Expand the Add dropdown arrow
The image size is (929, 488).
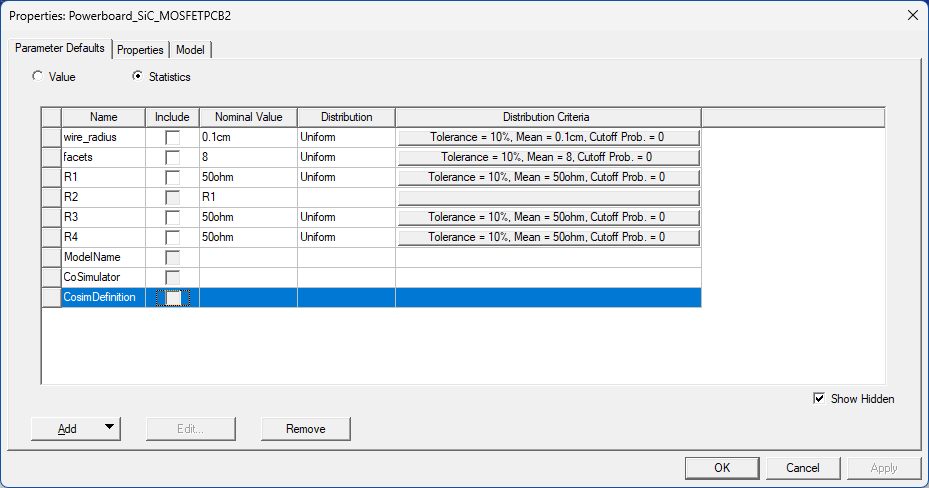point(110,427)
